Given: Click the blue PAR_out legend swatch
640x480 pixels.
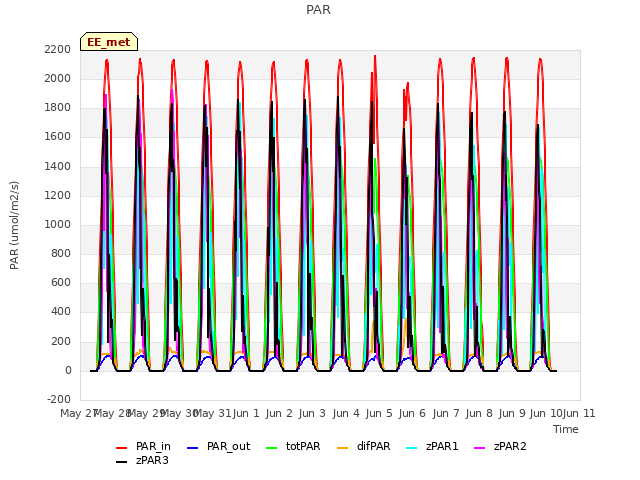Looking at the screenshot, I should (x=192, y=448).
